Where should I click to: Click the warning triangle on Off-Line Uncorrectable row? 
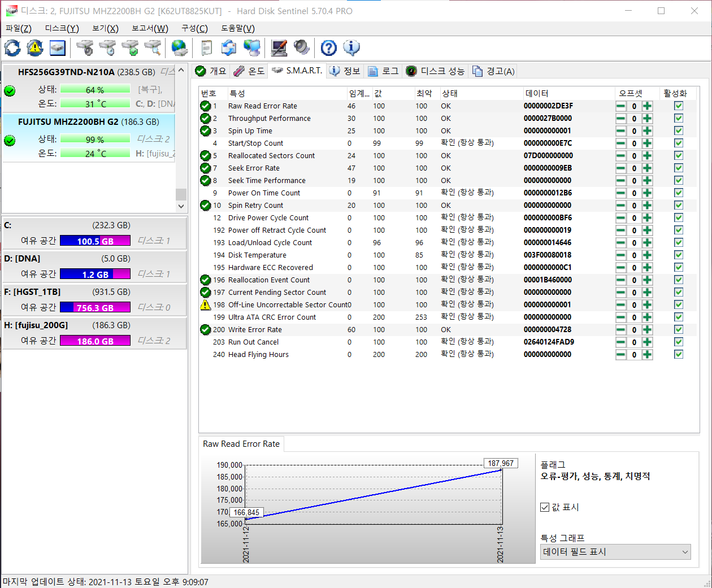pos(206,305)
